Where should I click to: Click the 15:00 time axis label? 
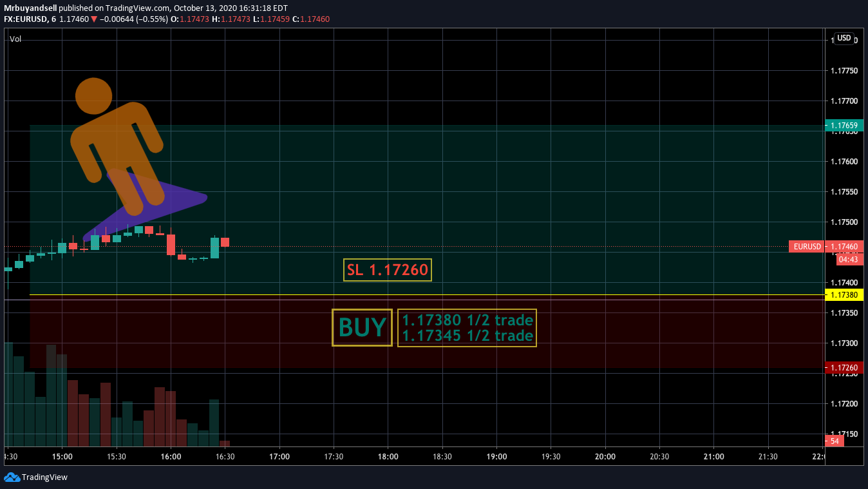62,457
